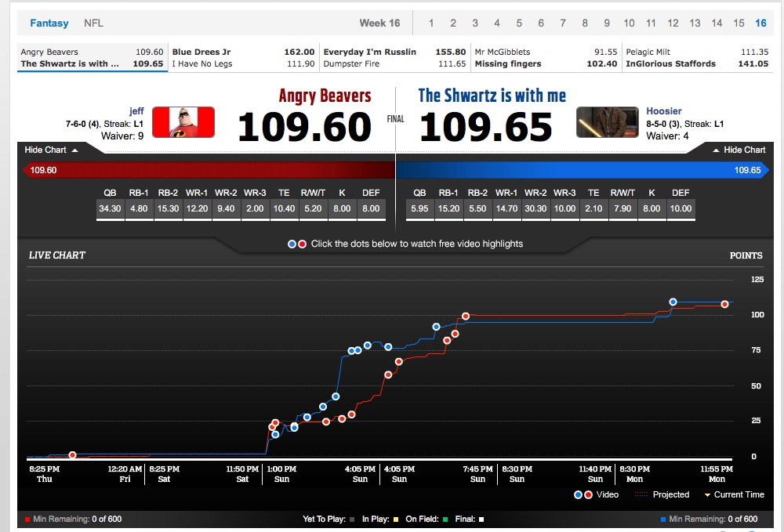
Task: Click the last red video dot at Monday 11:55 PM
Action: [724, 304]
